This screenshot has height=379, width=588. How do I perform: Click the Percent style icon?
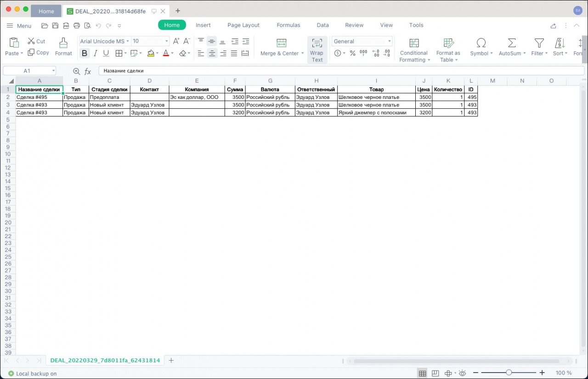[x=352, y=53]
